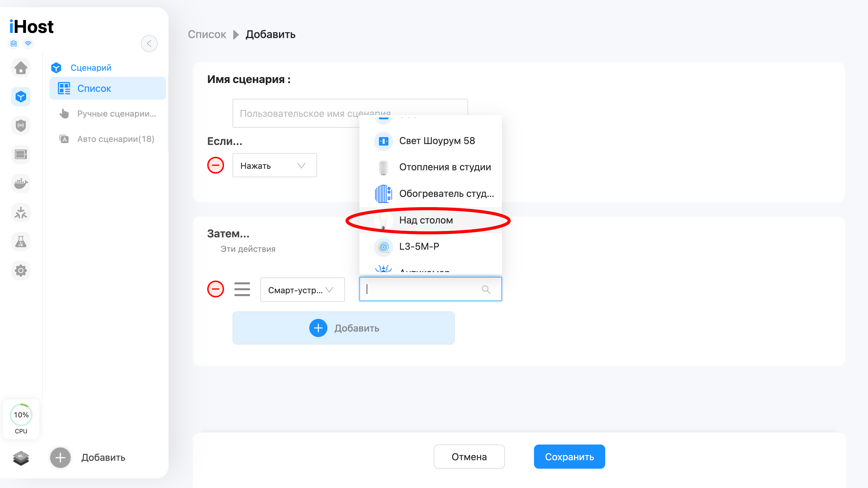Screen dimensions: 868x488
Task: Open Авто сценарии(18) menu item
Action: tap(116, 139)
